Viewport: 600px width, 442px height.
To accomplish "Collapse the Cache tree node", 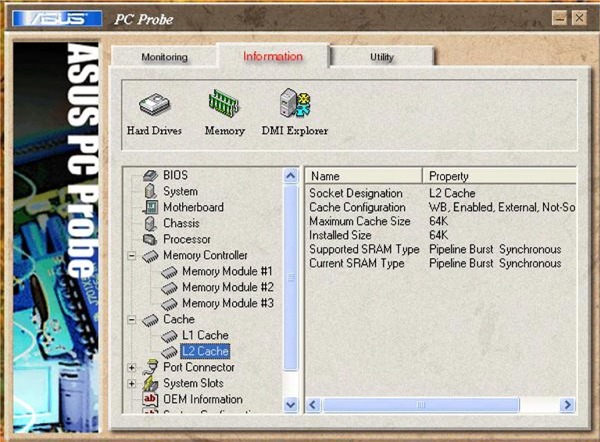I will click(132, 320).
